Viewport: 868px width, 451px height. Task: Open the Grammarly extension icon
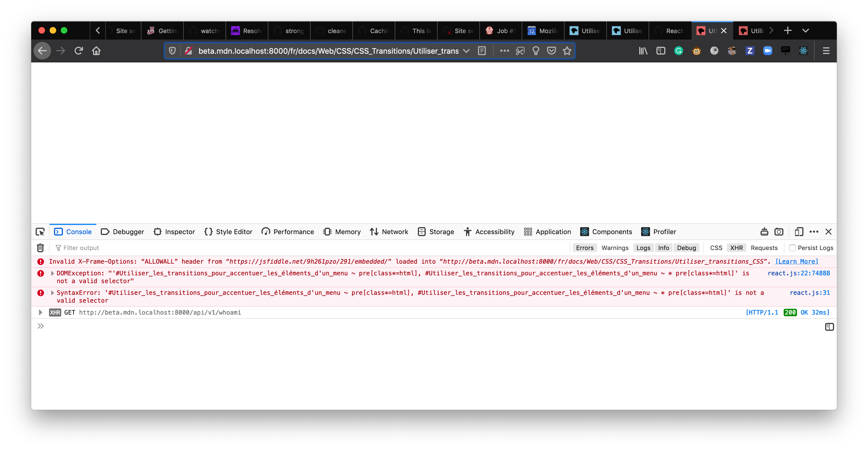tap(679, 51)
